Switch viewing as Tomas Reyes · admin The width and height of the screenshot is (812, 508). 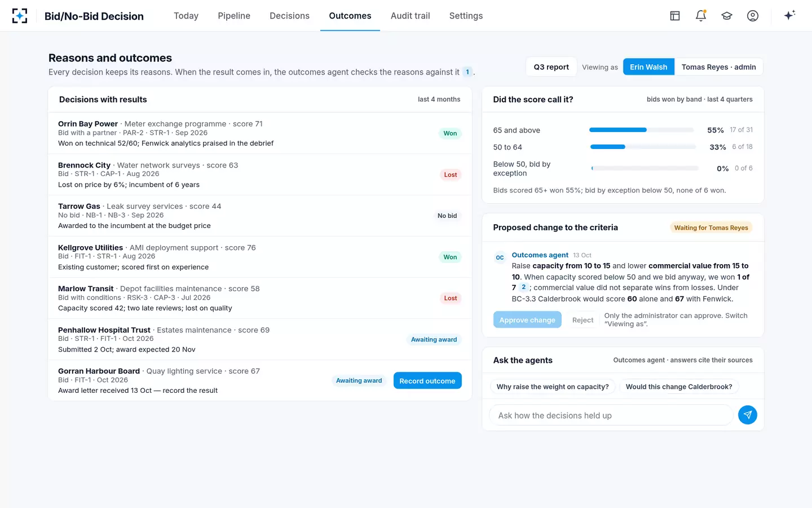718,67
